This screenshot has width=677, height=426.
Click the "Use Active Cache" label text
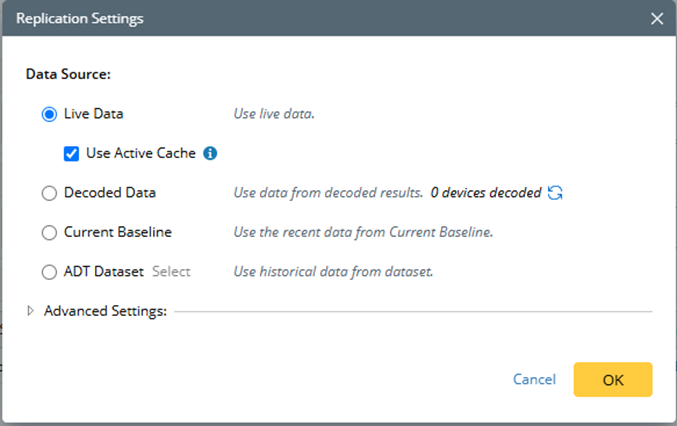coord(141,154)
